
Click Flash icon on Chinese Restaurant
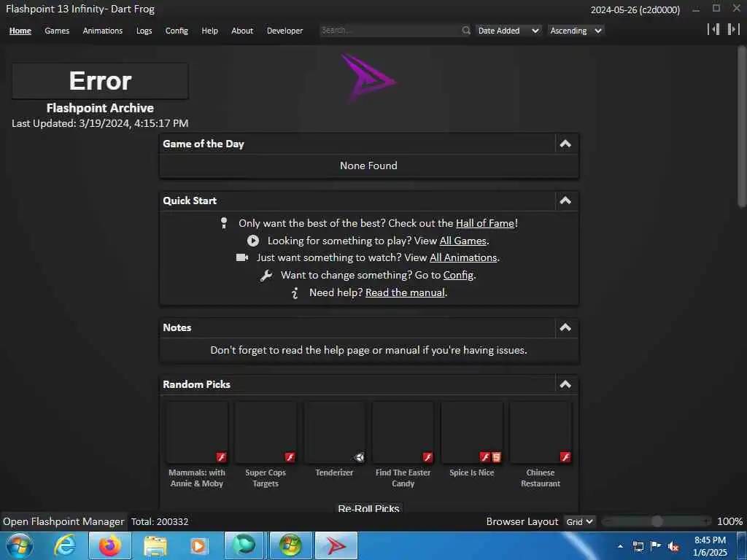coord(565,457)
